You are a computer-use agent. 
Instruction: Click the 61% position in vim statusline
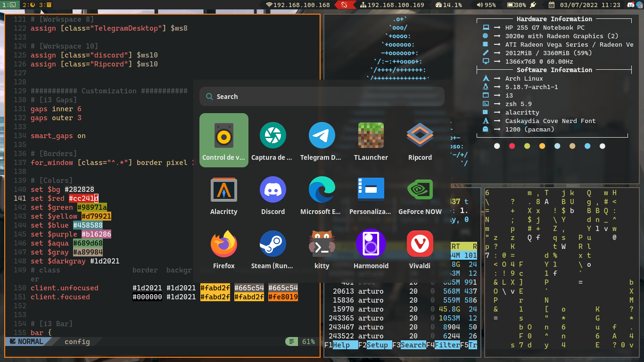(x=308, y=342)
